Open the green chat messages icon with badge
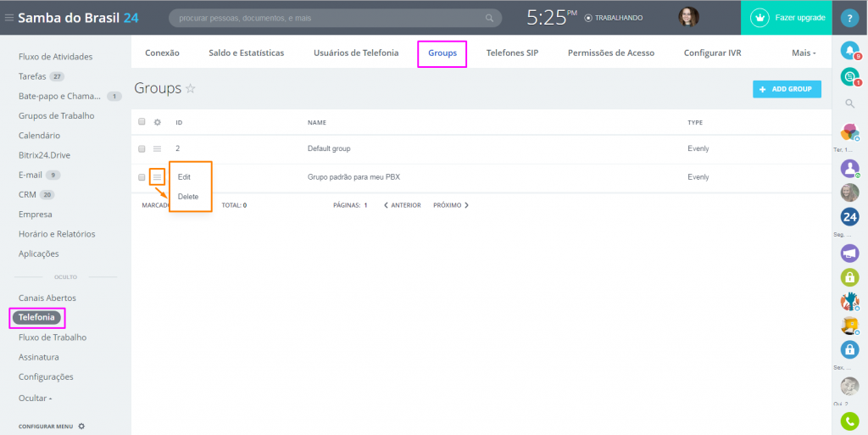The width and height of the screenshot is (868, 435). (x=849, y=76)
